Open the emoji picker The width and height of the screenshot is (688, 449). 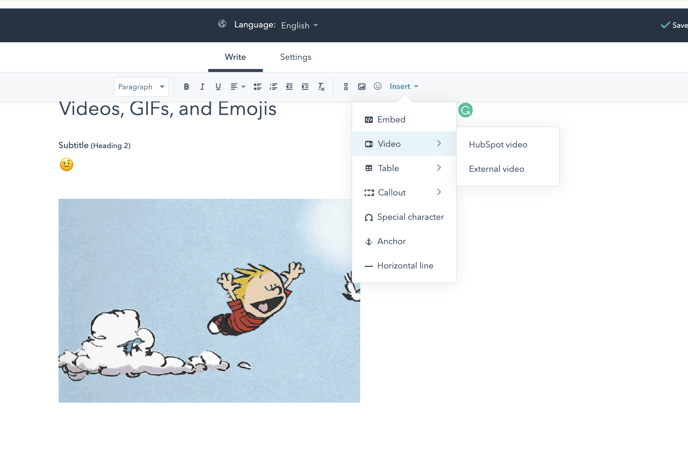(378, 87)
